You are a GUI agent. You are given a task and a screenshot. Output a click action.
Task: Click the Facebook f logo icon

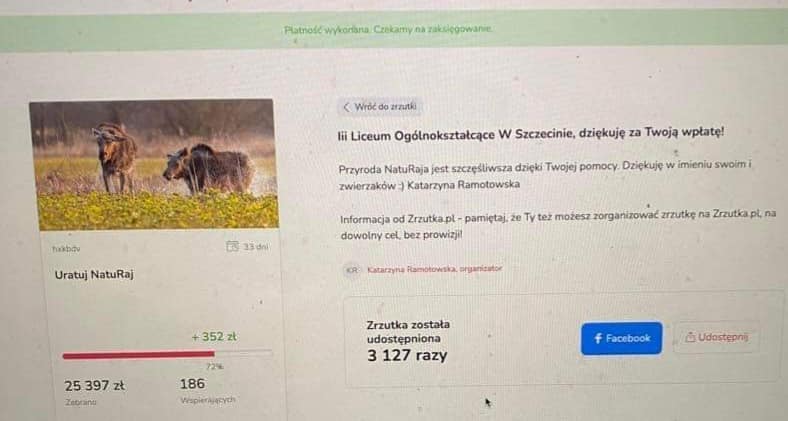(x=598, y=339)
